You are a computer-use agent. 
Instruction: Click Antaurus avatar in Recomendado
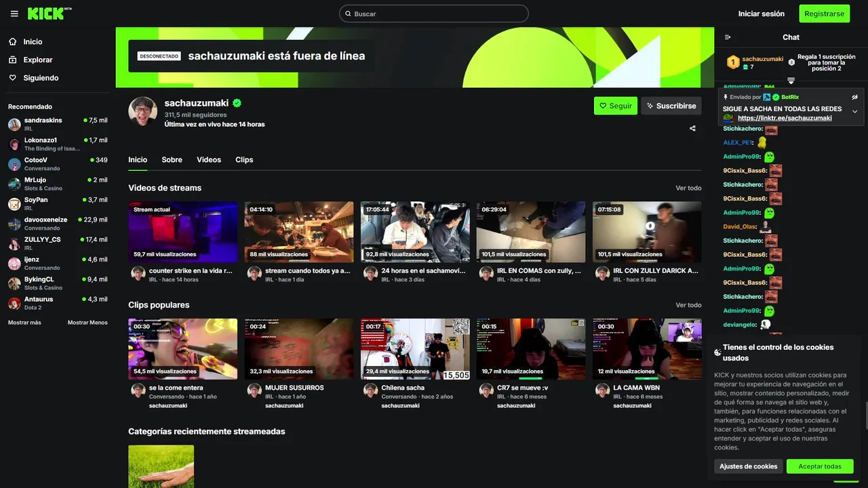14,304
